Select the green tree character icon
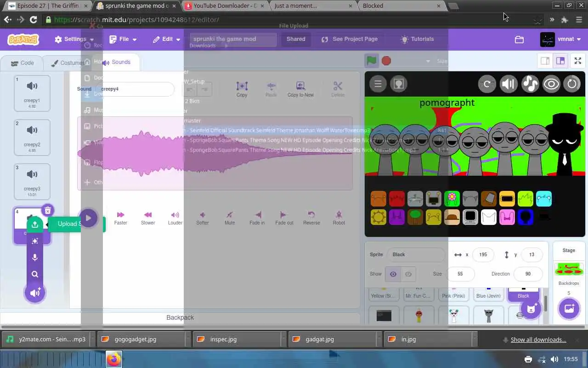Image resolution: width=588 pixels, height=368 pixels. 415,217
